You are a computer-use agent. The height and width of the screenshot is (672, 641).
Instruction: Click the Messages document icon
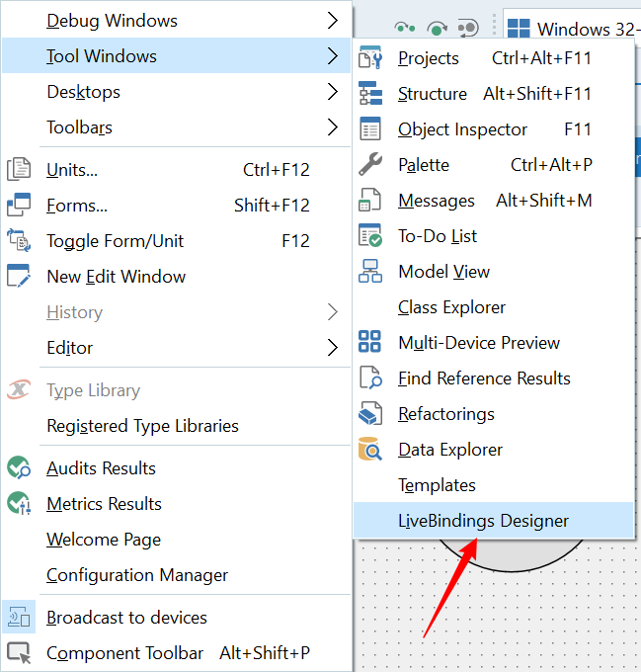click(x=370, y=201)
